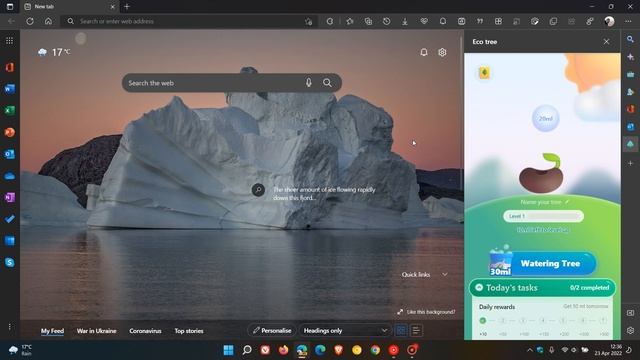Viewport: 640px width, 360px height.
Task: Open Outlook from the left app bar
Action: (10, 154)
